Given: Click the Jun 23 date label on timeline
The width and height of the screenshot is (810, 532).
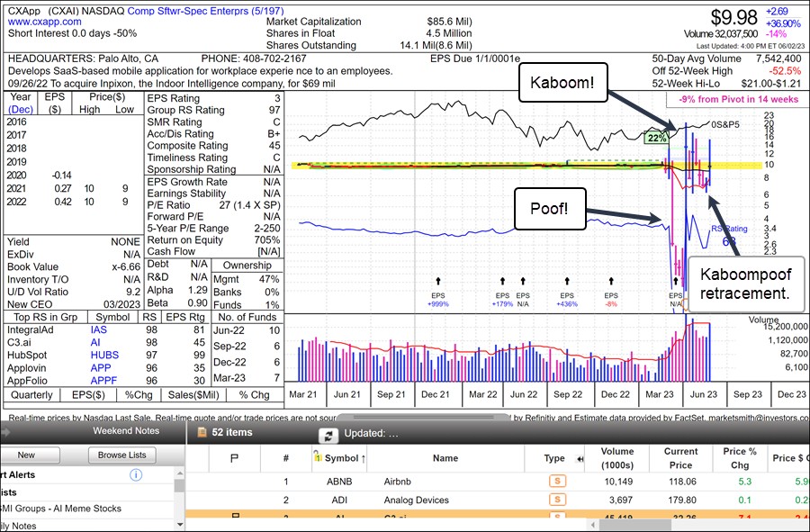Looking at the screenshot, I should (704, 394).
